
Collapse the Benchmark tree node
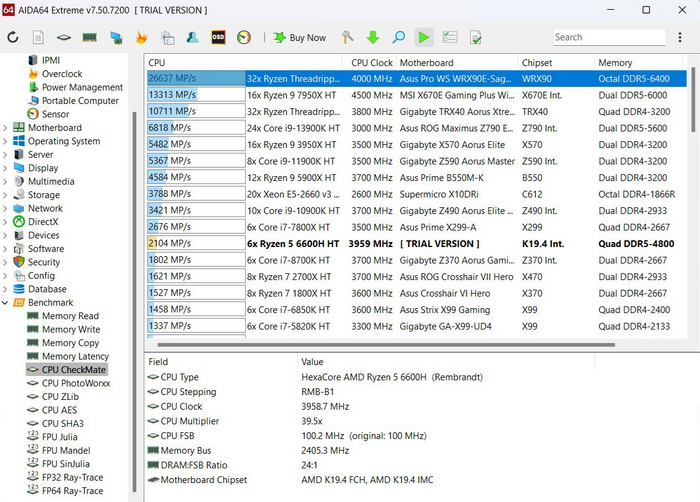tap(7, 302)
